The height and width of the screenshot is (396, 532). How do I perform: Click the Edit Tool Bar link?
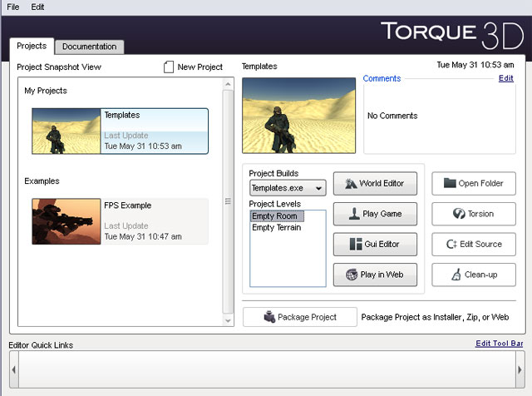pyautogui.click(x=500, y=344)
